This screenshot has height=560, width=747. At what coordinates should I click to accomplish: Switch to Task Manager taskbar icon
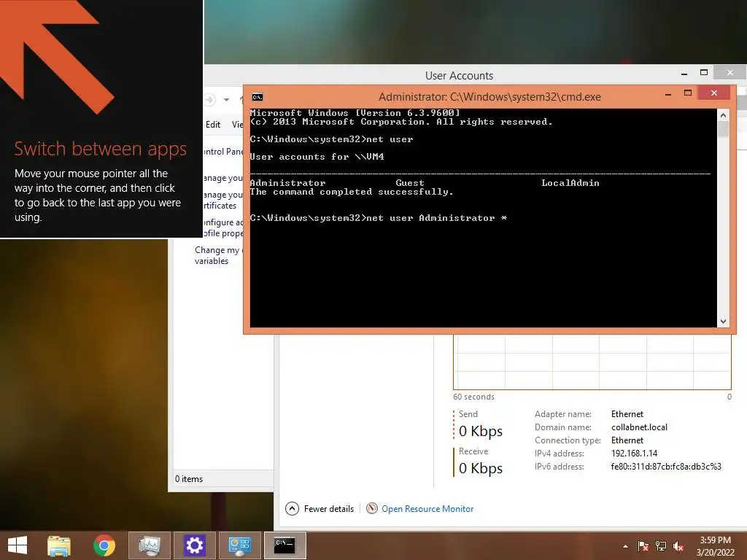(x=149, y=545)
